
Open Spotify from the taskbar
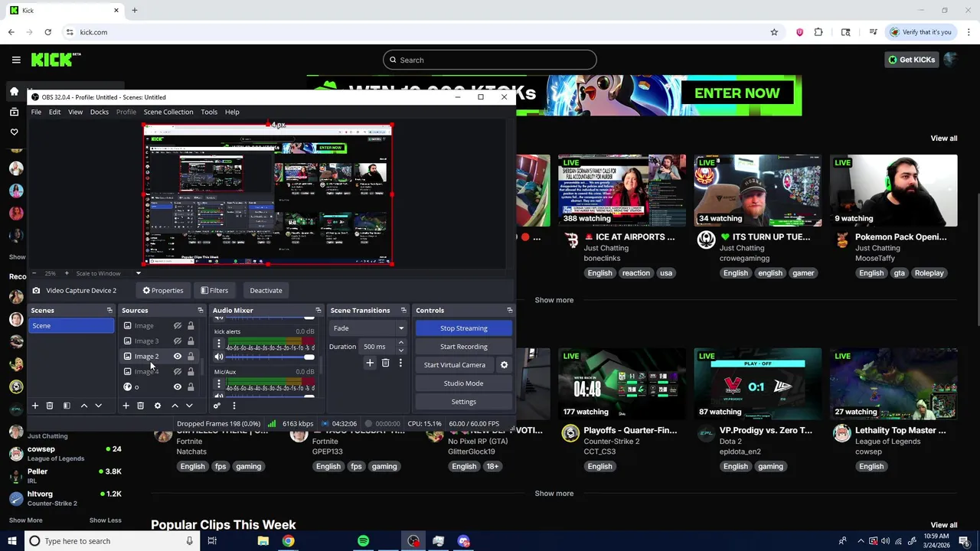[x=363, y=541]
